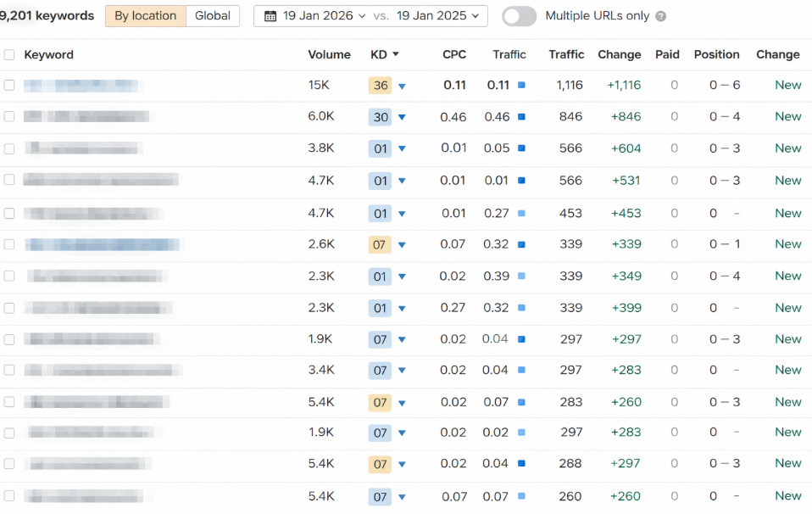Click the +349 traffic change value
The width and height of the screenshot is (812, 514).
pos(626,277)
